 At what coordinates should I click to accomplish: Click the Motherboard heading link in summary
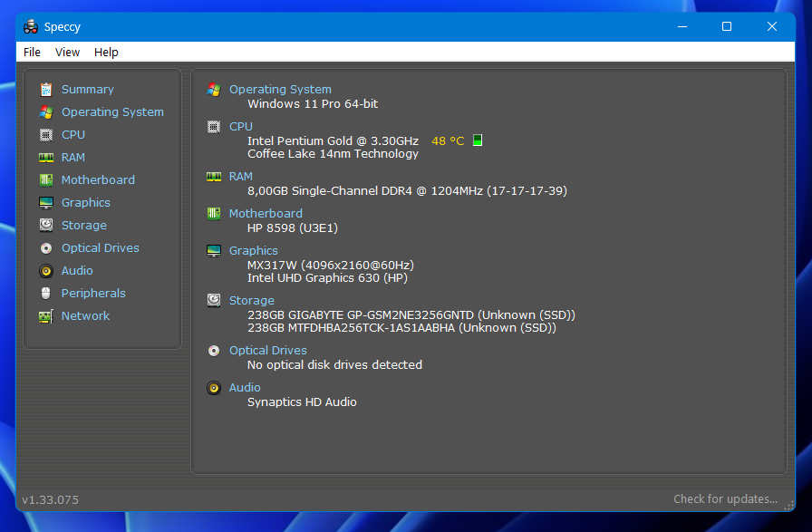pos(266,213)
